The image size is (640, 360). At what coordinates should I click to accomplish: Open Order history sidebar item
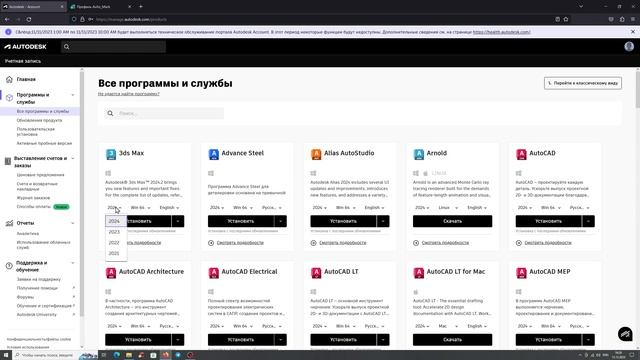[33, 198]
